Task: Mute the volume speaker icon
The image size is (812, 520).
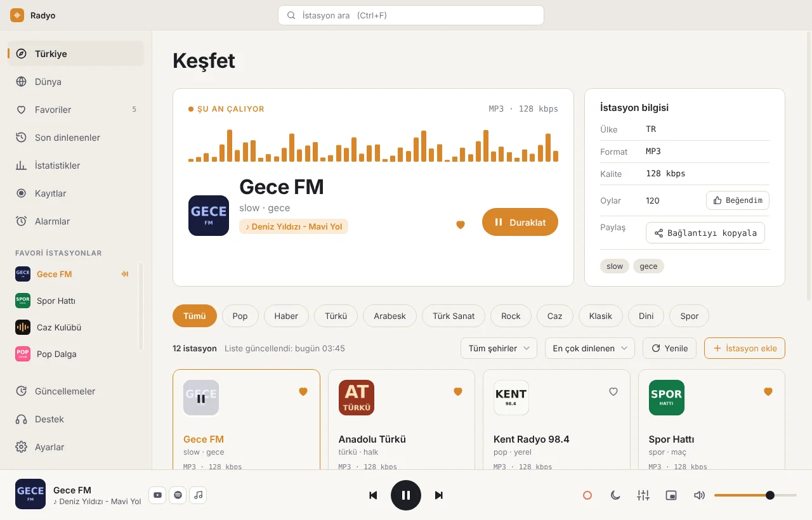Action: point(699,495)
